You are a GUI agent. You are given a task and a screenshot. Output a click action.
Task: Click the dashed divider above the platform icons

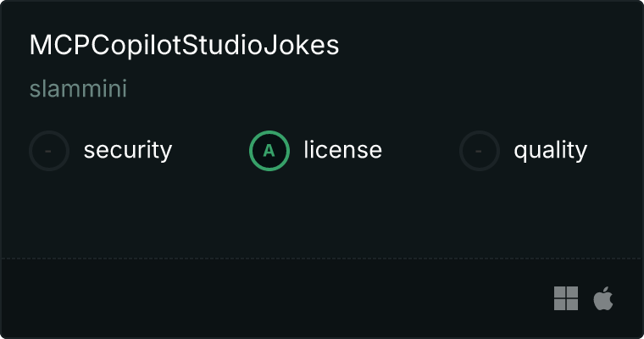click(322, 258)
